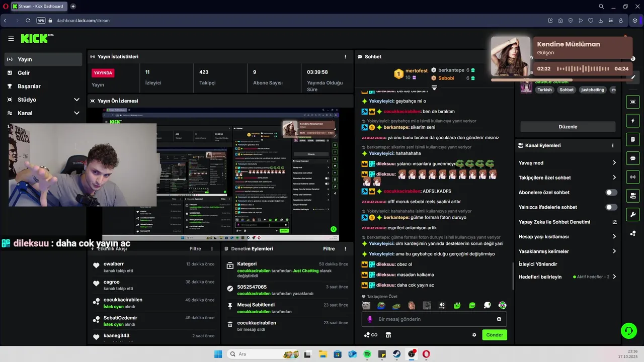This screenshot has width=644, height=362.
Task: Click the chat bubble icon in right rail
Action: [x=632, y=158]
